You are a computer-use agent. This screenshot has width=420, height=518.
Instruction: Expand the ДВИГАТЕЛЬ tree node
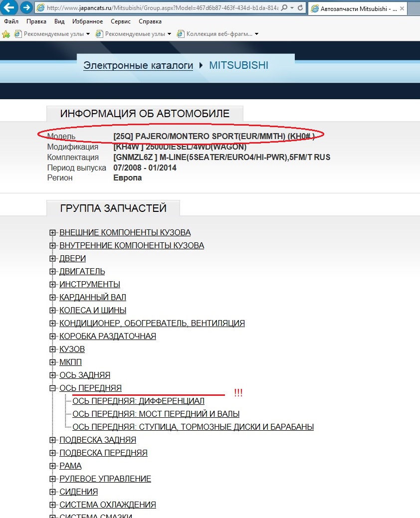pos(52,272)
